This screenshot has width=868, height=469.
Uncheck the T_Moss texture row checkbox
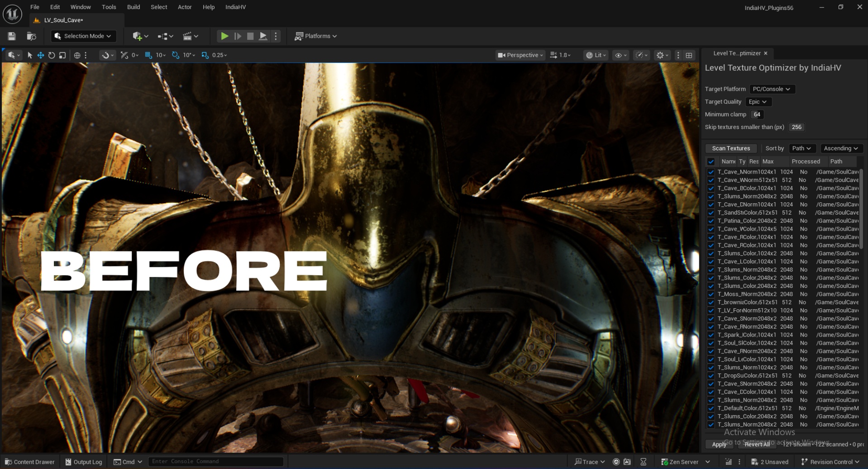point(711,294)
